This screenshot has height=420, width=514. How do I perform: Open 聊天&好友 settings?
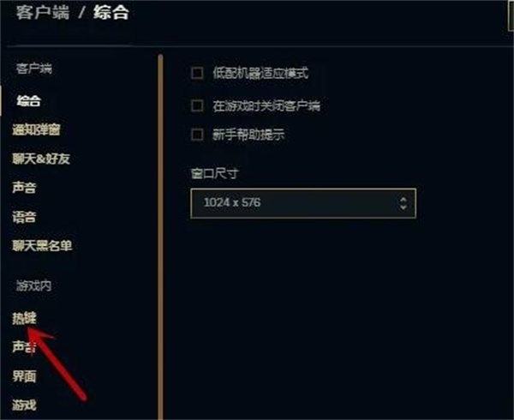(x=41, y=159)
